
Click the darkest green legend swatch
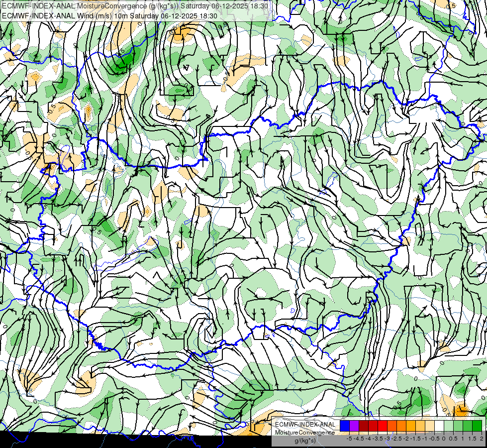pyautogui.click(x=477, y=426)
